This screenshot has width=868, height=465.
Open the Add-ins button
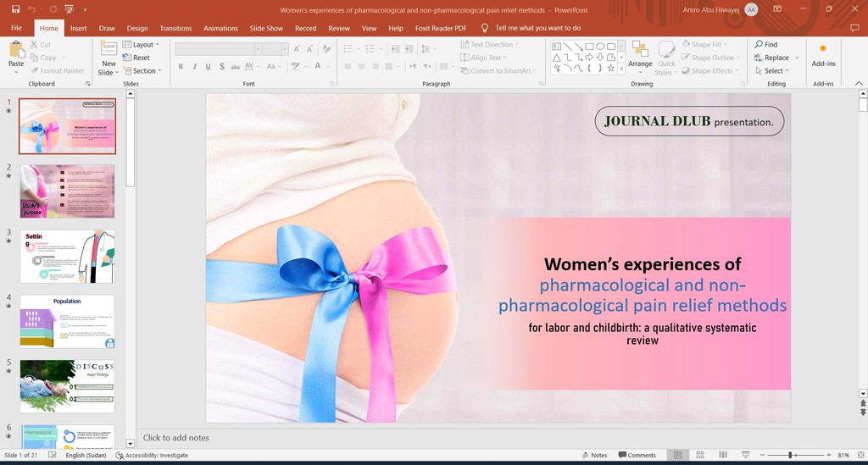pos(823,55)
